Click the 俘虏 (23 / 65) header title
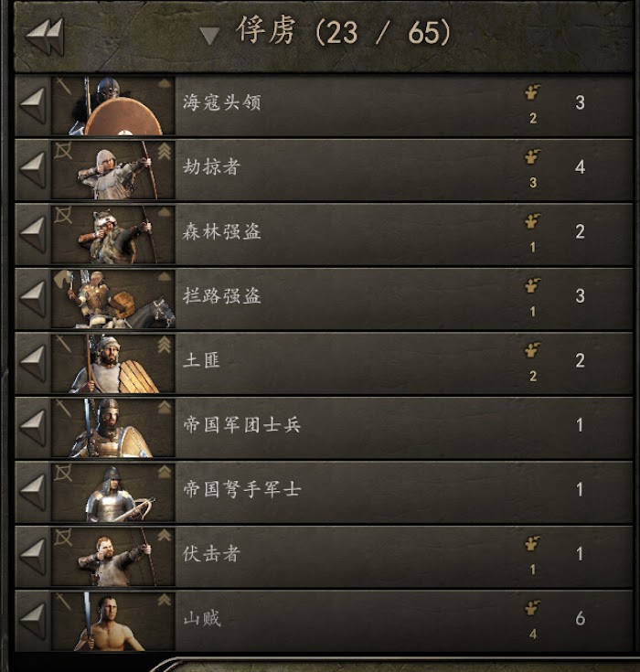Screen dimensions: 640x672 point(343,32)
